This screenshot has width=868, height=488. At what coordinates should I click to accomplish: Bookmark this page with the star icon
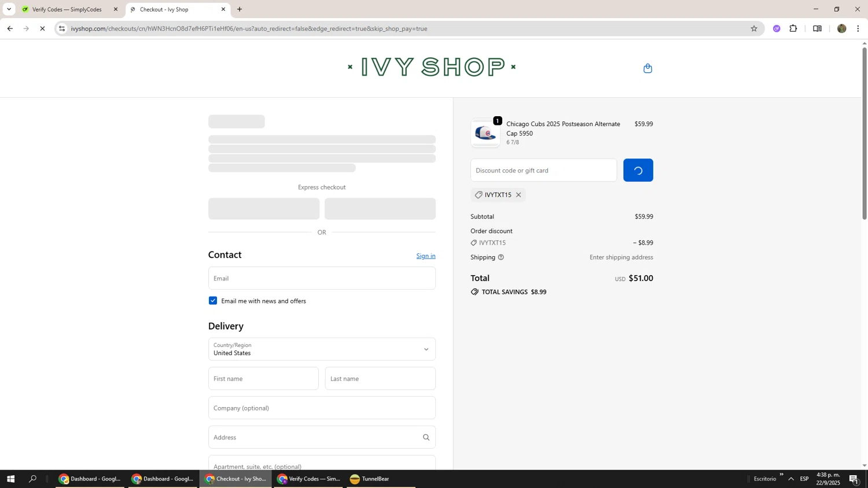point(753,28)
